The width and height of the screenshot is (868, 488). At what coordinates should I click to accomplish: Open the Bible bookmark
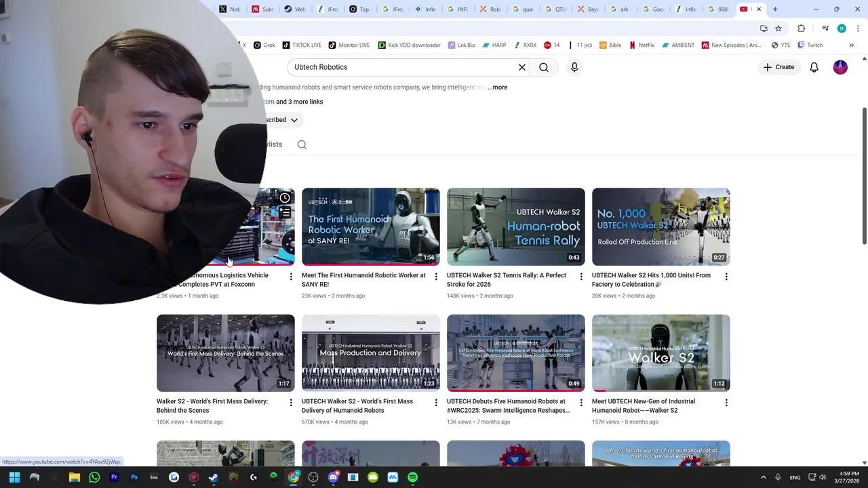pos(610,45)
